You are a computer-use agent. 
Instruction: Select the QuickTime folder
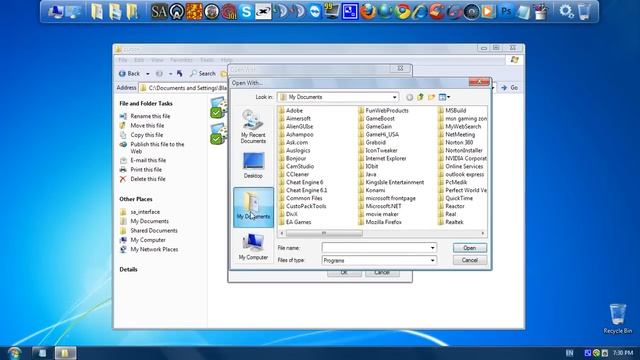pos(456,198)
